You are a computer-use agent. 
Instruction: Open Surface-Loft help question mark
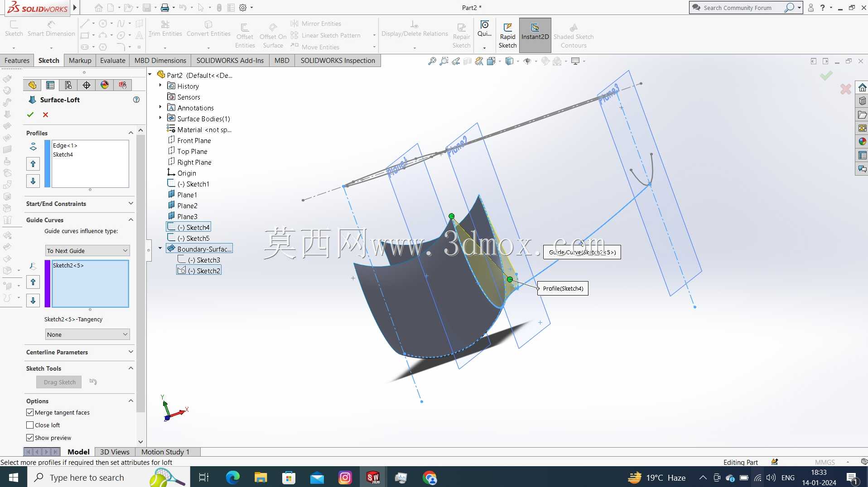(x=136, y=100)
